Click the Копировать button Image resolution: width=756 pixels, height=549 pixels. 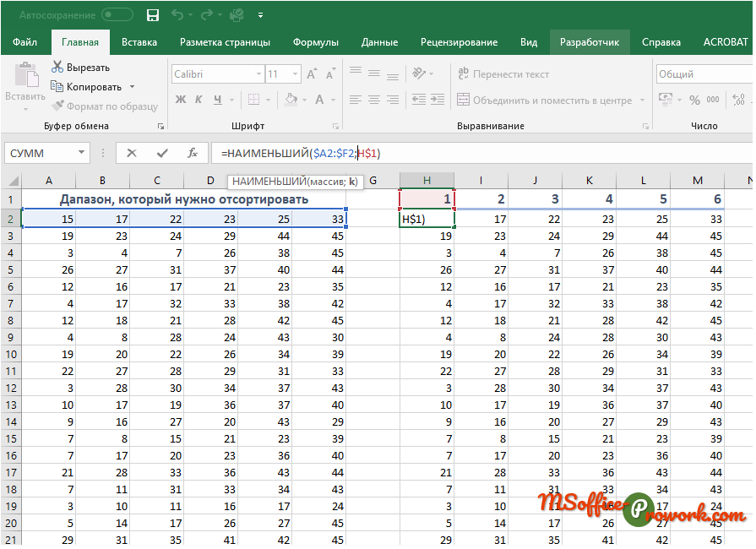point(86,87)
